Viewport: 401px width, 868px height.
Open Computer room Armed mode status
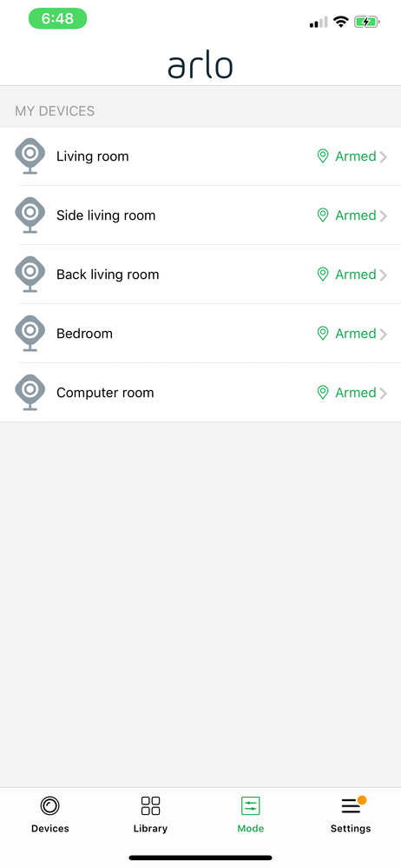click(356, 393)
